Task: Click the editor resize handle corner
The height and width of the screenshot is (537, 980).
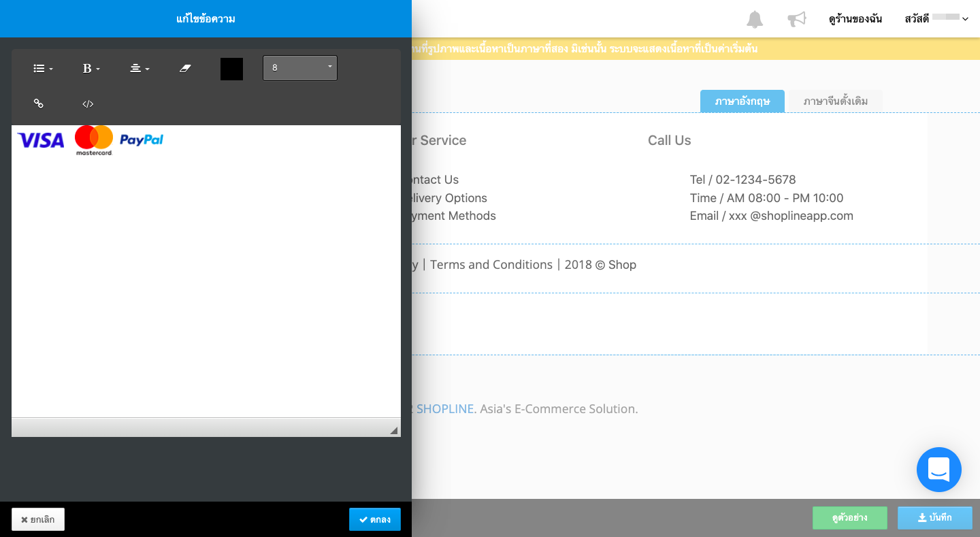Action: pos(393,430)
